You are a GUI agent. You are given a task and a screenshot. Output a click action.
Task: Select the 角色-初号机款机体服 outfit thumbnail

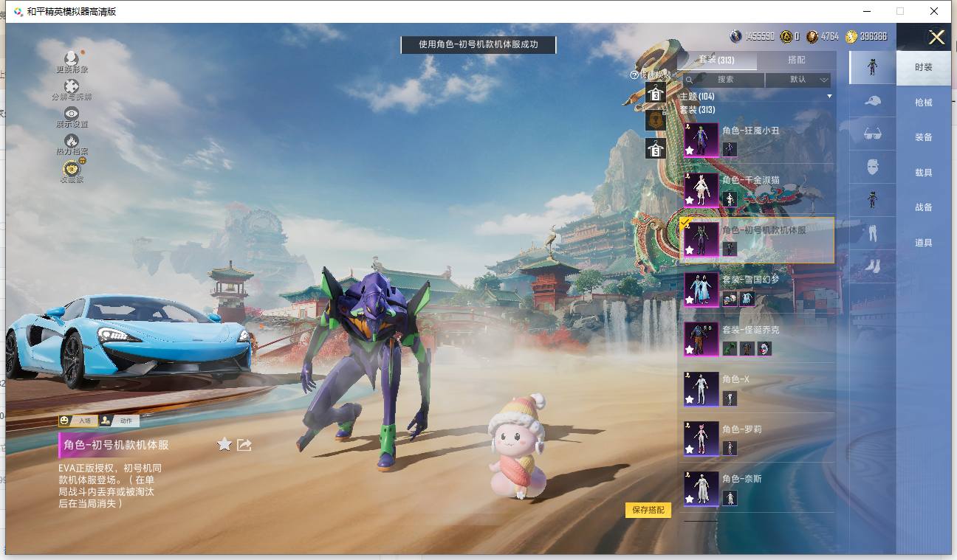701,240
